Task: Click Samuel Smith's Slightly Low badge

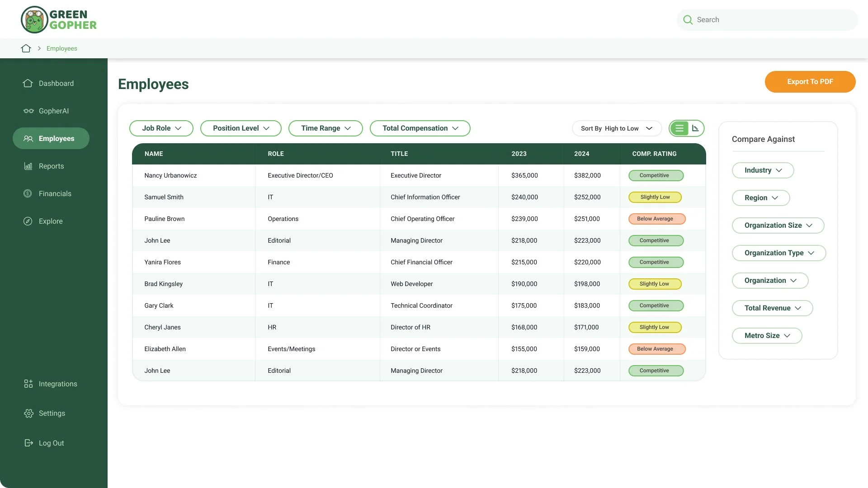Action: [x=655, y=197]
